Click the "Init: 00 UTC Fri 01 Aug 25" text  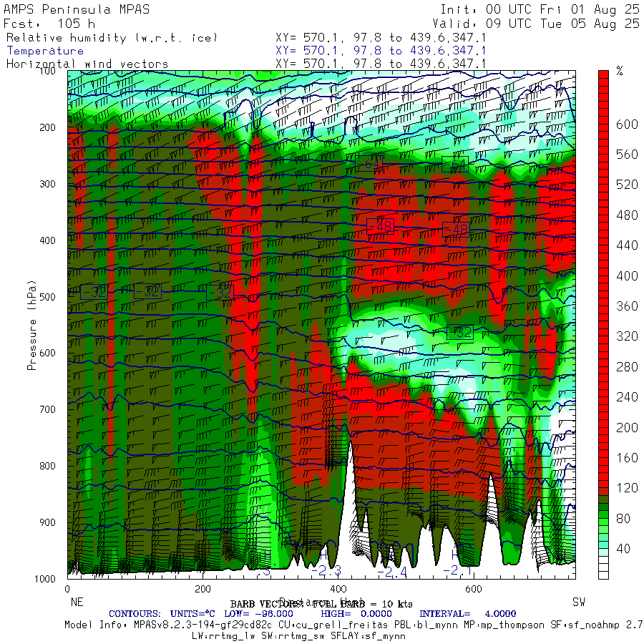click(x=540, y=9)
